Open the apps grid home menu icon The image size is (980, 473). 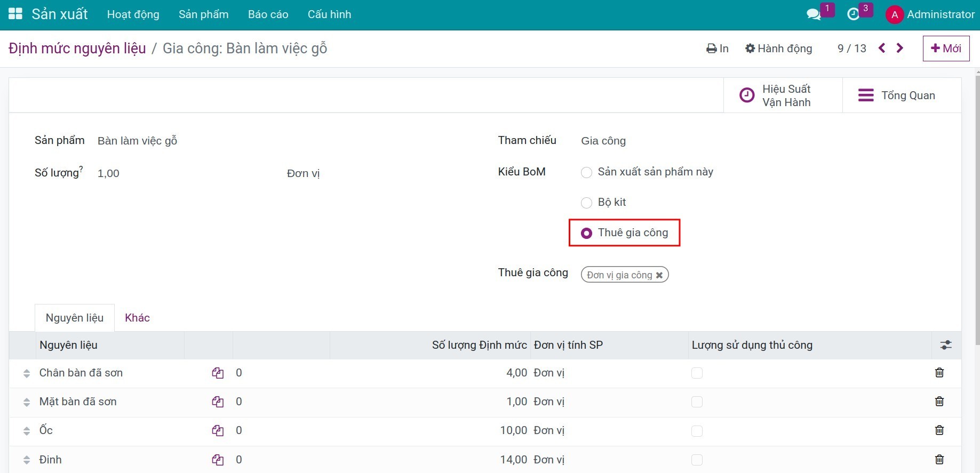pos(15,14)
